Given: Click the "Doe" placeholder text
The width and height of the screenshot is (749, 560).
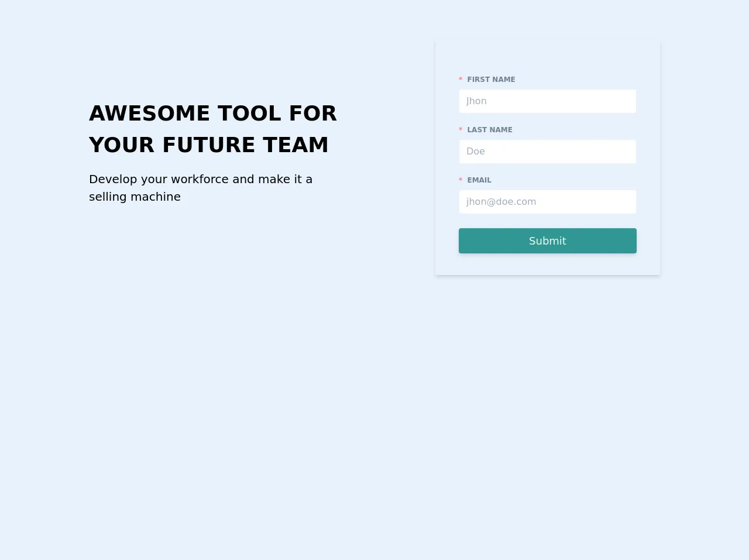Looking at the screenshot, I should click(x=475, y=152).
